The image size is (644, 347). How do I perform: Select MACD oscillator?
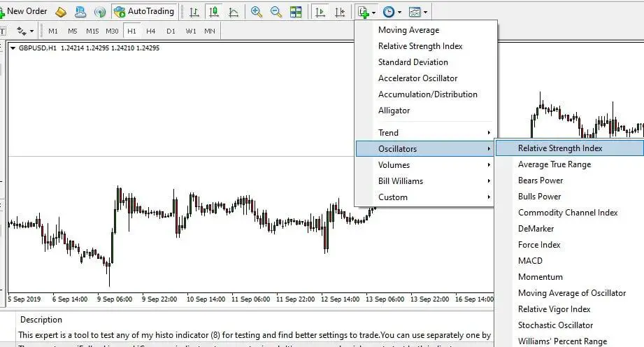pos(570,260)
